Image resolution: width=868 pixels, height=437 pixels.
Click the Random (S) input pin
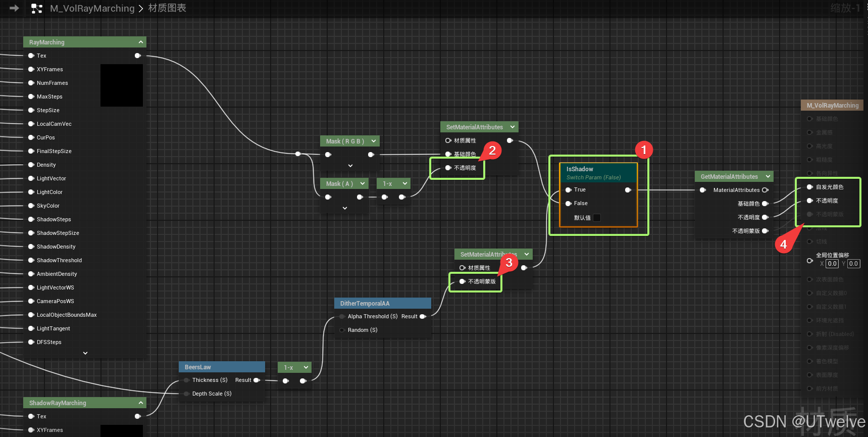342,330
